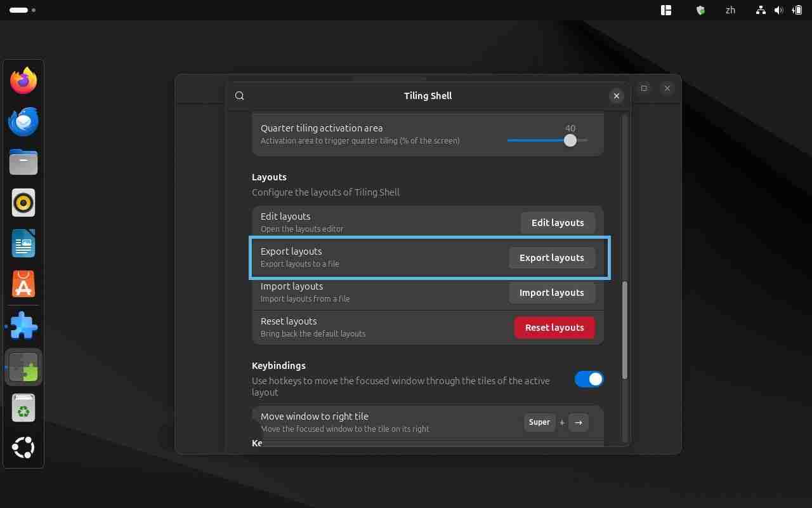812x508 pixels.
Task: Show all applications via the Ubuntu grid icon
Action: click(x=23, y=448)
